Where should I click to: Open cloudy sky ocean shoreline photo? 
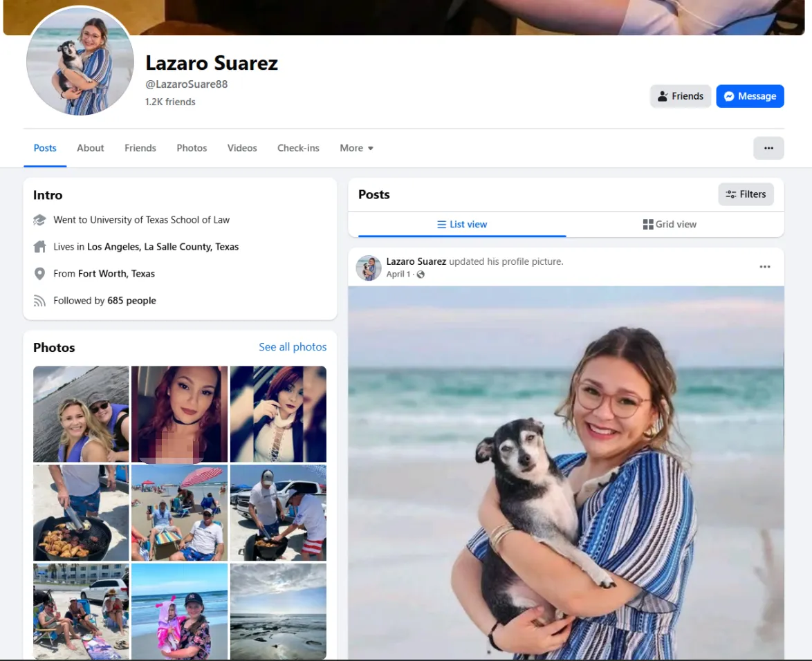coord(278,611)
